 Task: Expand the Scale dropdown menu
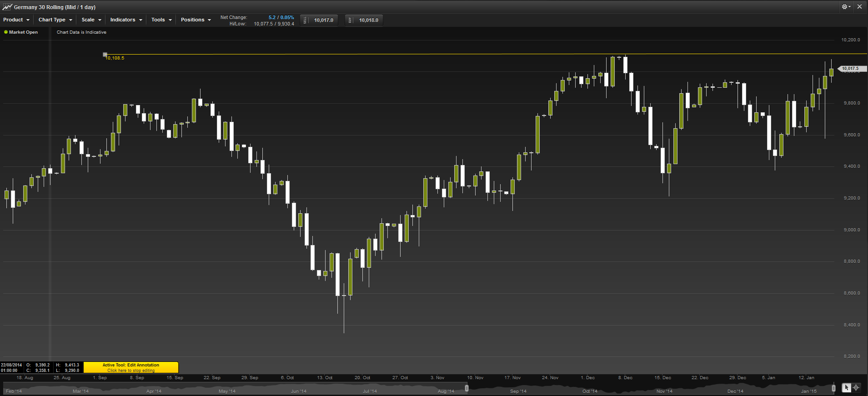(x=91, y=20)
